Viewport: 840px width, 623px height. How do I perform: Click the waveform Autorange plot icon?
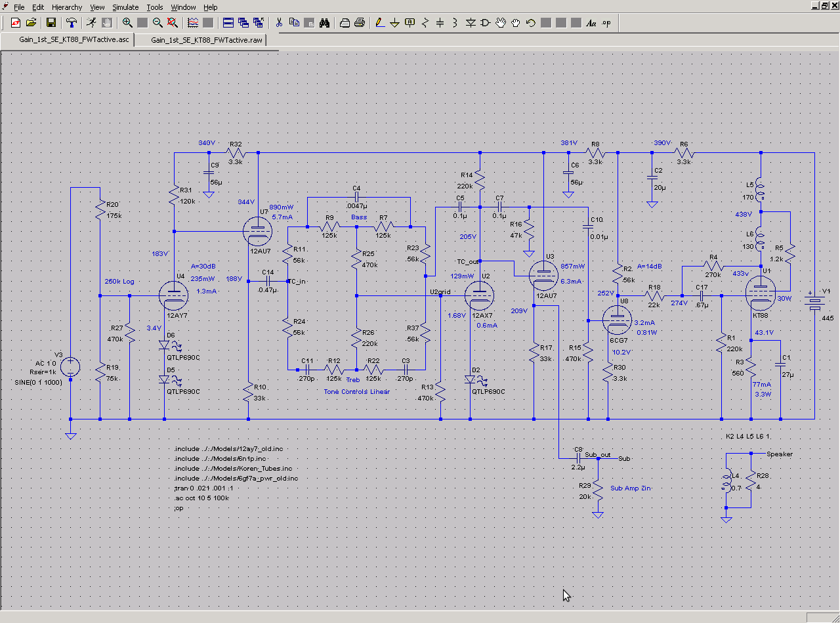(x=193, y=23)
